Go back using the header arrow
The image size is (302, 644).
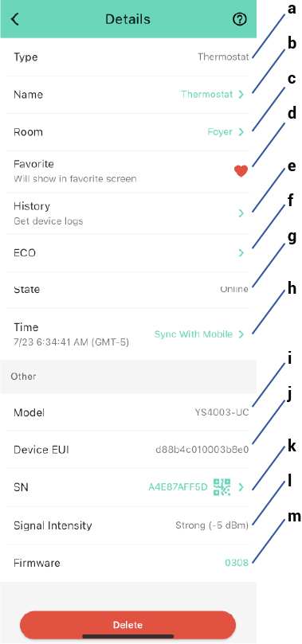(15, 19)
